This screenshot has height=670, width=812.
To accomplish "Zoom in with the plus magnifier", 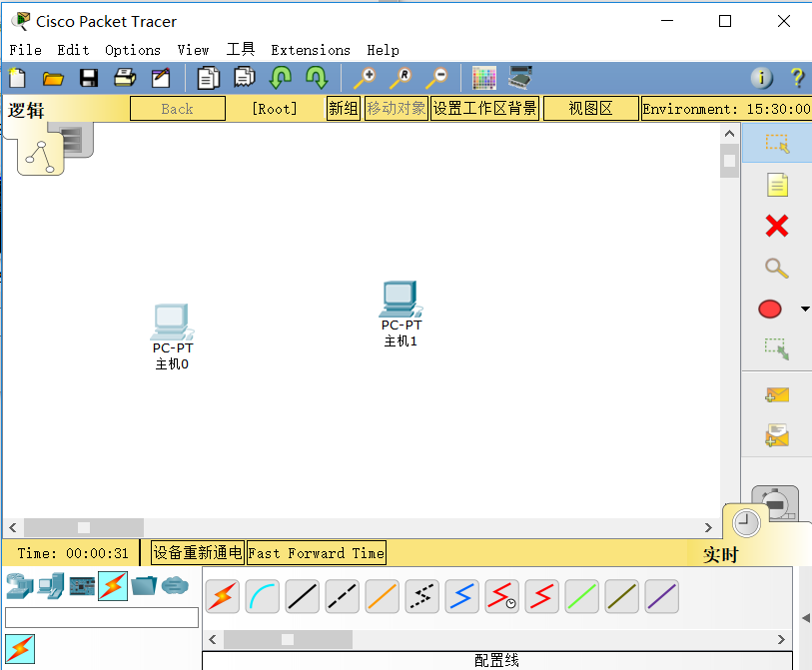I will click(x=365, y=78).
